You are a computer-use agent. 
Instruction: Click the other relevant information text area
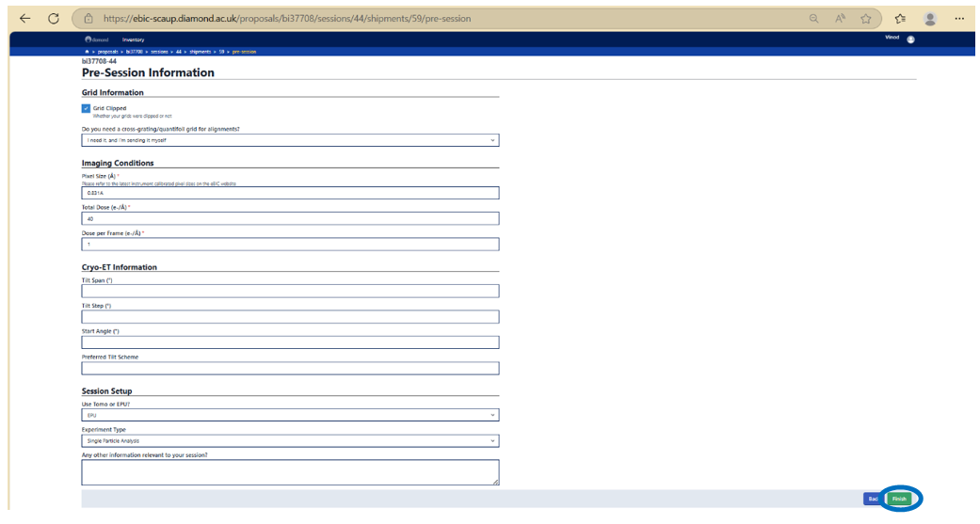point(290,473)
